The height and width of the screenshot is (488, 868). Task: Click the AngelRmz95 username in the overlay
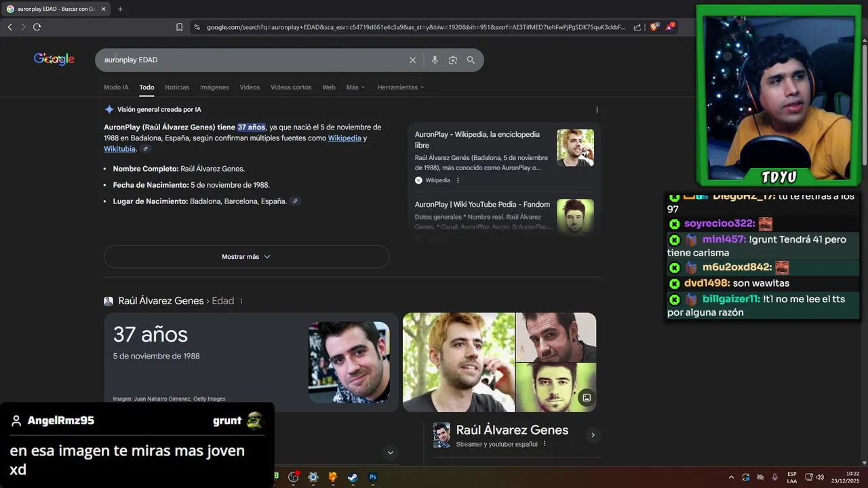coord(61,421)
